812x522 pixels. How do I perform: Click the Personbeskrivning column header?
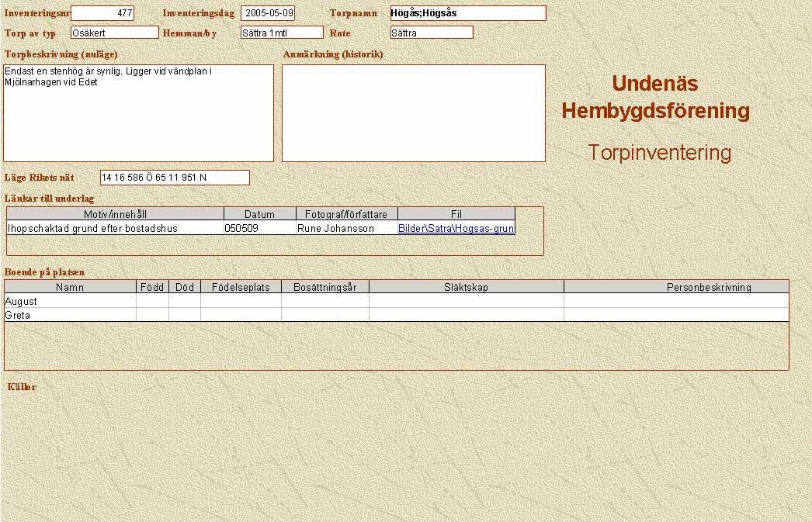tap(675, 287)
